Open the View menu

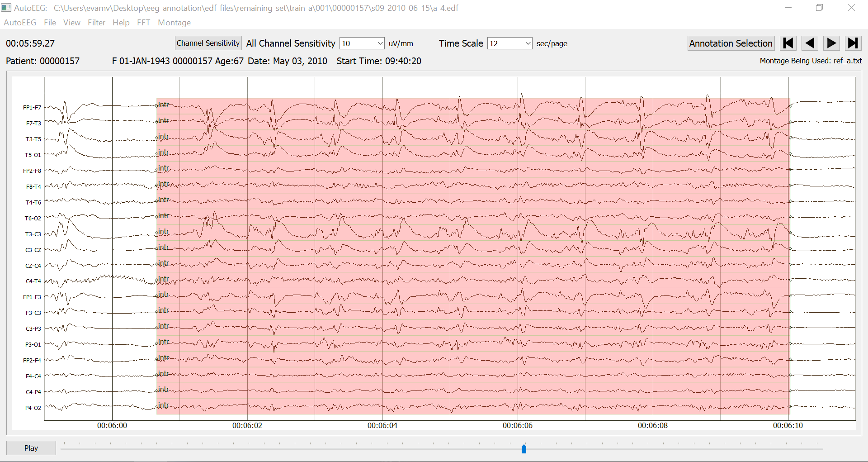point(72,23)
